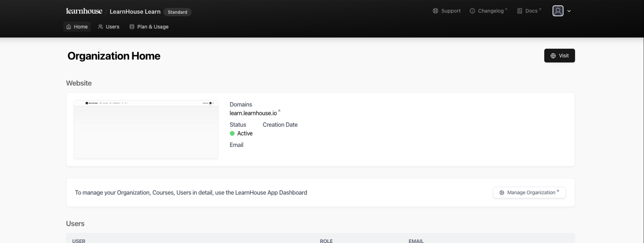The height and width of the screenshot is (243, 644).
Task: Click the Manage Organization gear icon
Action: [x=502, y=193]
